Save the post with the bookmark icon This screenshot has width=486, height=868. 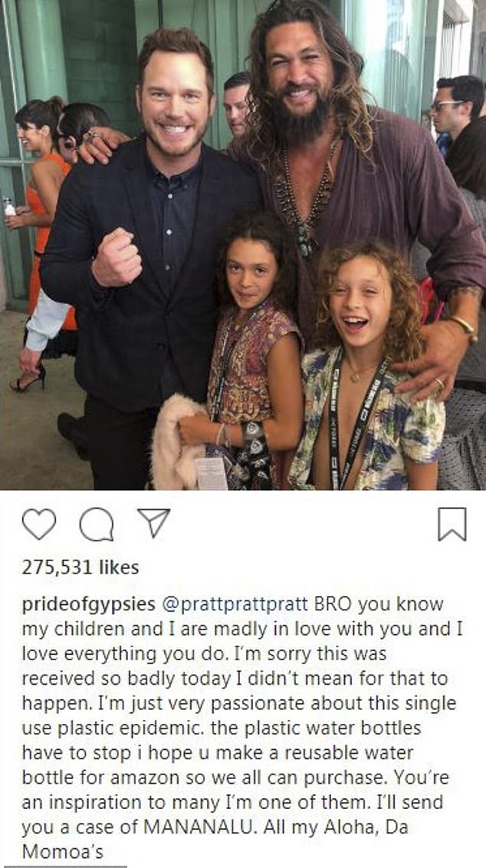click(x=452, y=524)
